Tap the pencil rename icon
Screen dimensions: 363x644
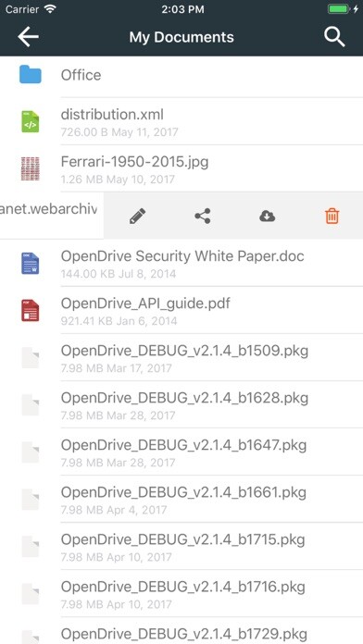(x=137, y=216)
